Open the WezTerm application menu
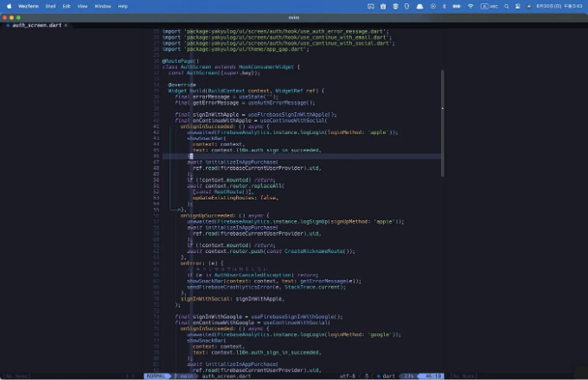Image resolution: width=588 pixels, height=380 pixels. pyautogui.click(x=29, y=6)
